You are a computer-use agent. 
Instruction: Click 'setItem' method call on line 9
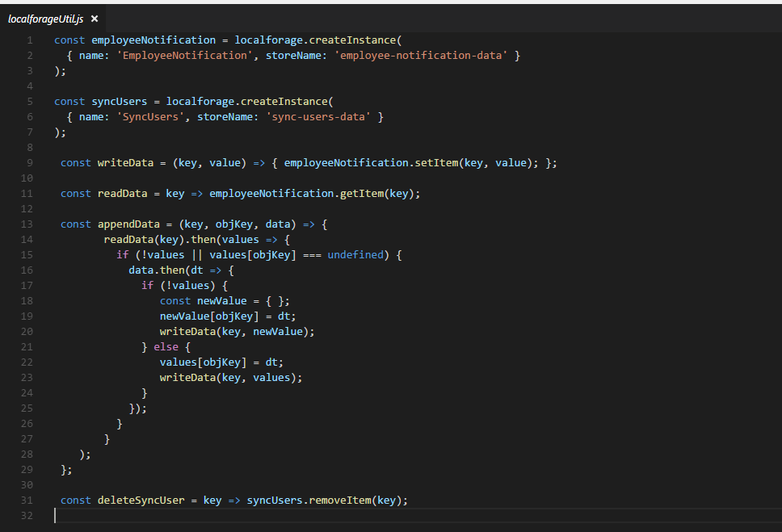click(x=436, y=163)
